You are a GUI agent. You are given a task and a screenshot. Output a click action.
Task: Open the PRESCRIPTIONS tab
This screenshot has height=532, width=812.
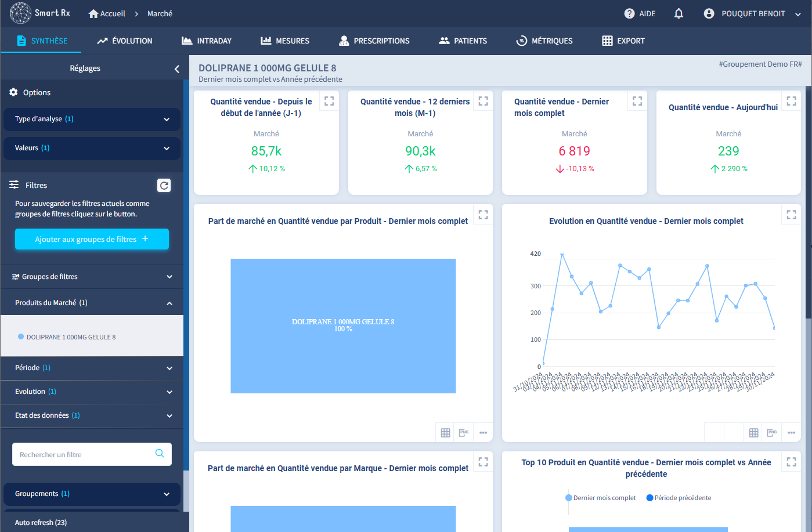point(374,41)
